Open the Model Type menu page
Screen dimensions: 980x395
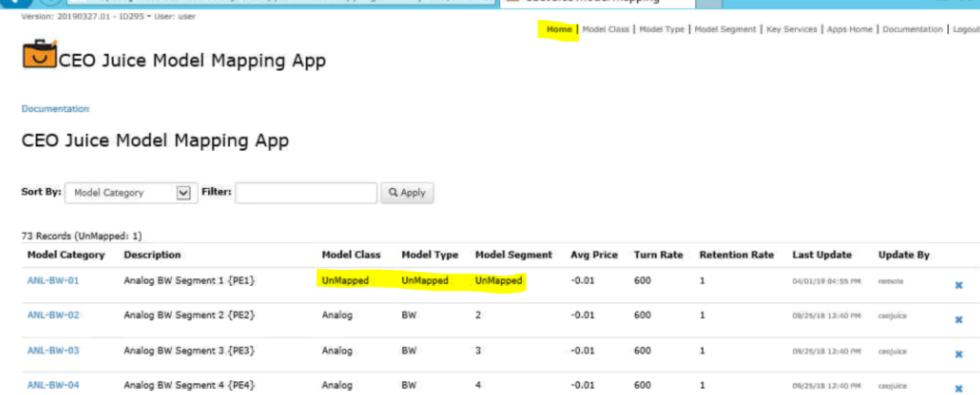tap(661, 30)
